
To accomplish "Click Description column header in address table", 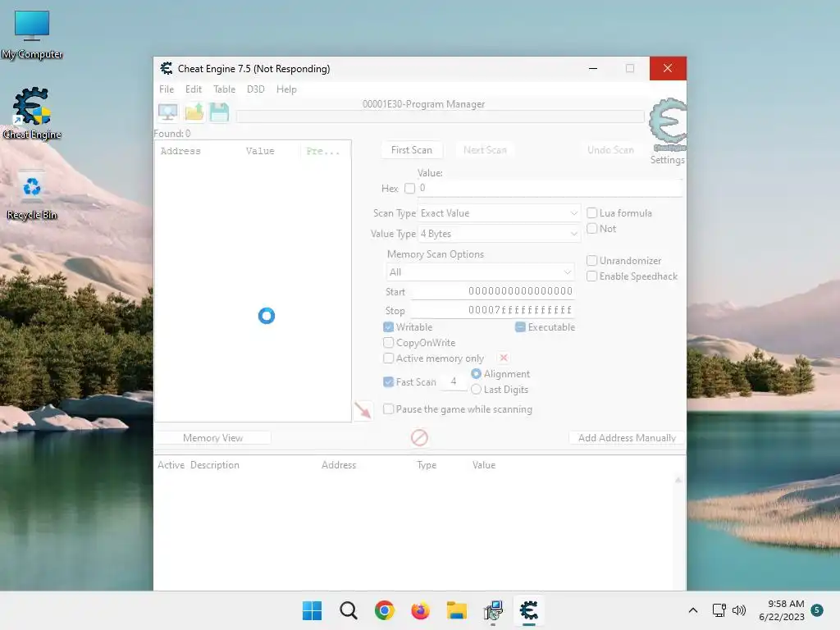I will coord(215,465).
